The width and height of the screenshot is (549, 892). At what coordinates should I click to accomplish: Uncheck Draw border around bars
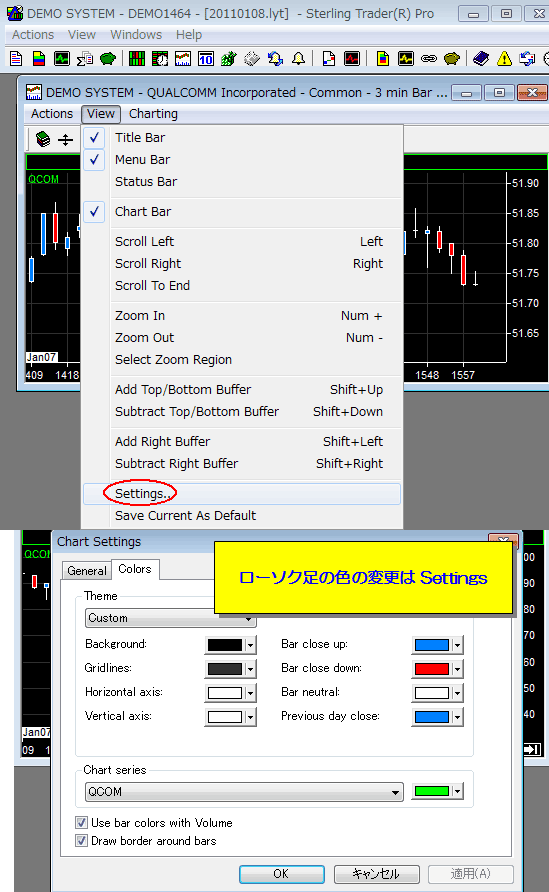tap(81, 841)
